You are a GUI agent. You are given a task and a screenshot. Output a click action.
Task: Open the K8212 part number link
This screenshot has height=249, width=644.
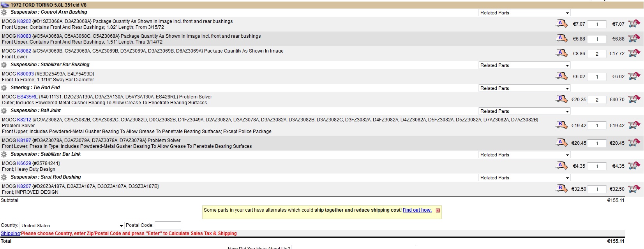coord(24,120)
